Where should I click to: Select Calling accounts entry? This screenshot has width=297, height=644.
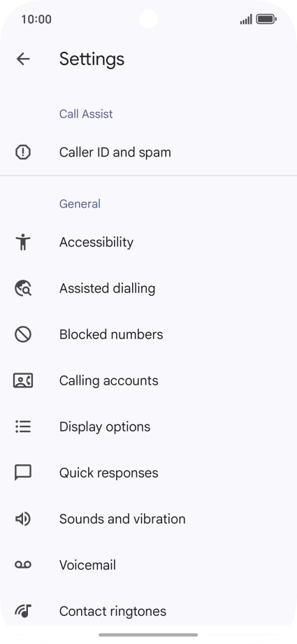[x=148, y=380]
